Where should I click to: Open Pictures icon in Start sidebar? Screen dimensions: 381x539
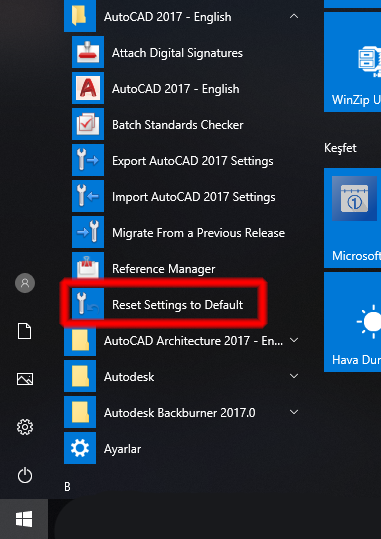25,379
